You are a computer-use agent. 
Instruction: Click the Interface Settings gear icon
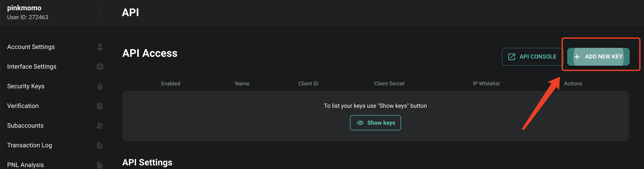tap(100, 67)
